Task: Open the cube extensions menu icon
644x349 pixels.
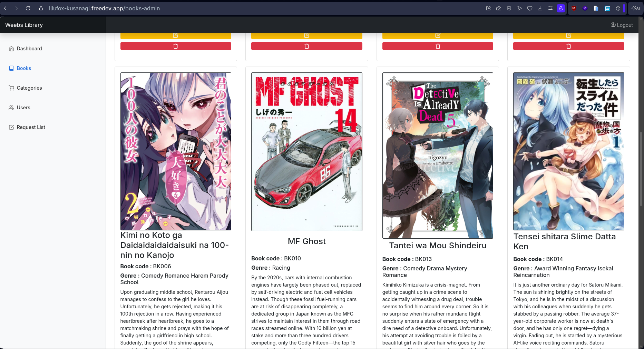Action: pyautogui.click(x=618, y=8)
